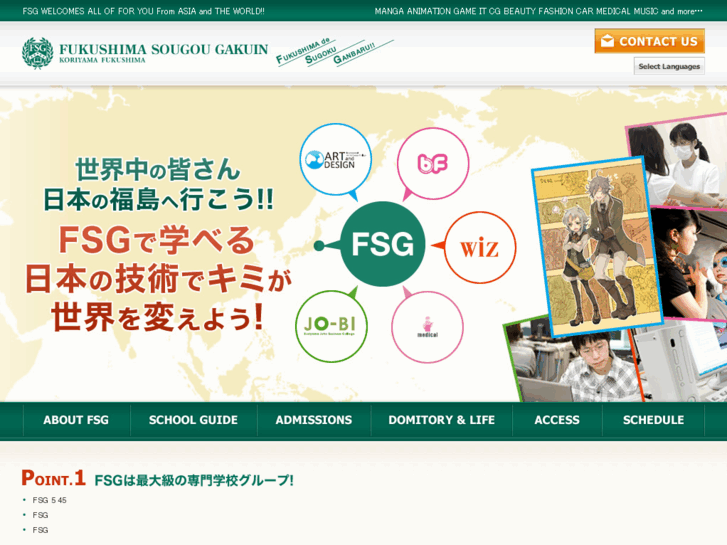The image size is (727, 545).
Task: Click the green Japanese hero headline
Action: [x=158, y=185]
